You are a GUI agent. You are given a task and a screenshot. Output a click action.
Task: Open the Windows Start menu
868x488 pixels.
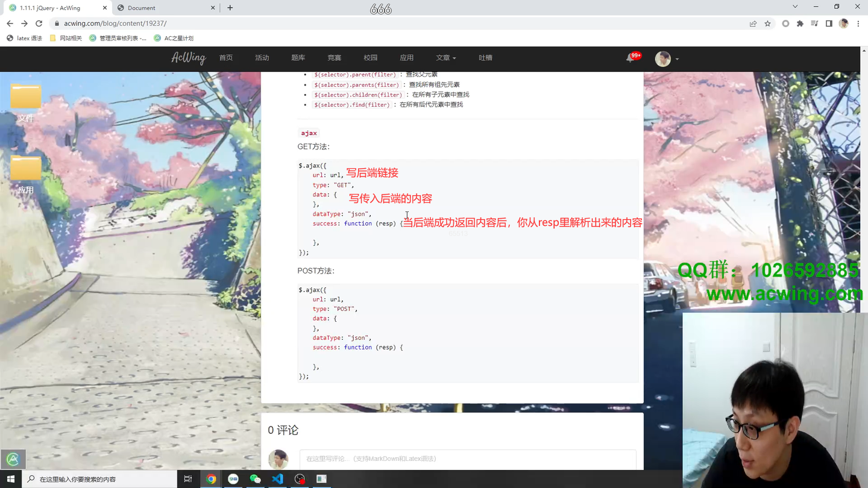point(10,479)
